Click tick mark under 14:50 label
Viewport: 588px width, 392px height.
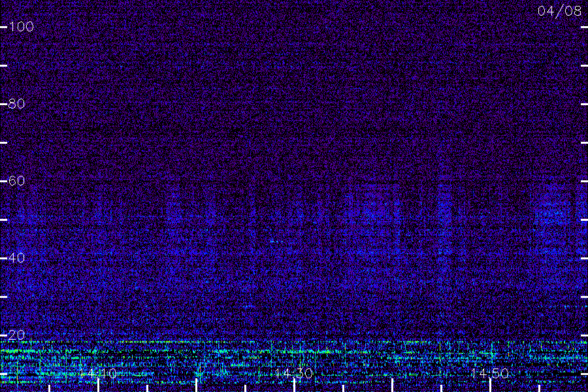(x=490, y=385)
